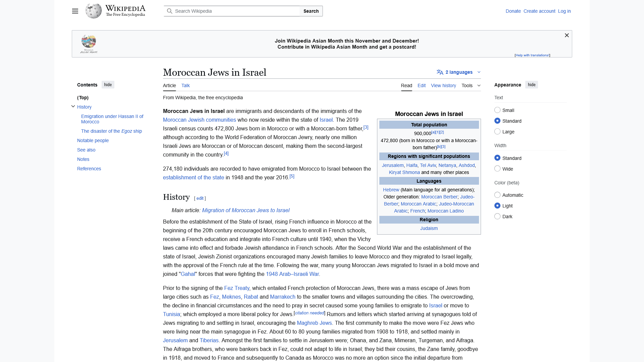Enable Wide width layout
Image resolution: width=644 pixels, height=362 pixels.
click(x=497, y=169)
